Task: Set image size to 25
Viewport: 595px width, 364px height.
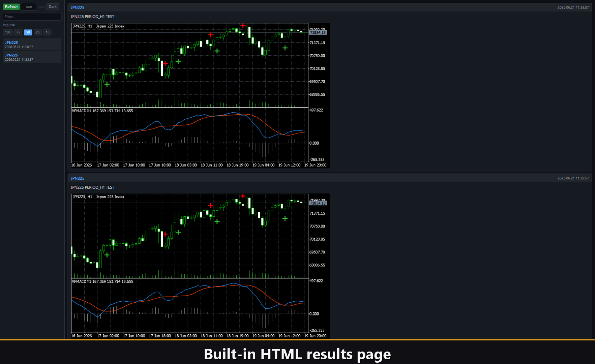Action: point(38,32)
